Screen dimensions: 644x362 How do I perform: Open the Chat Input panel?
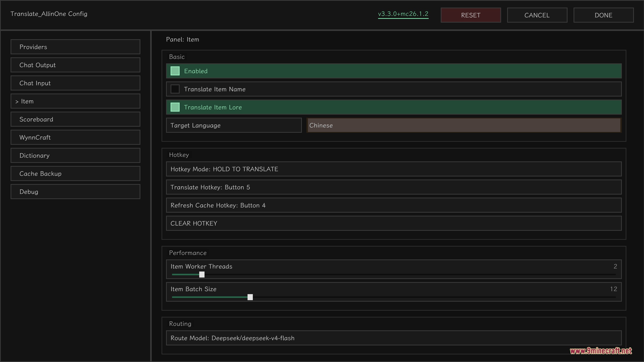75,83
